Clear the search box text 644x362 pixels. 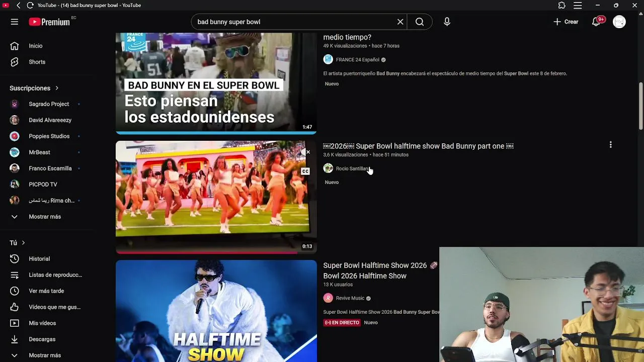pos(400,22)
